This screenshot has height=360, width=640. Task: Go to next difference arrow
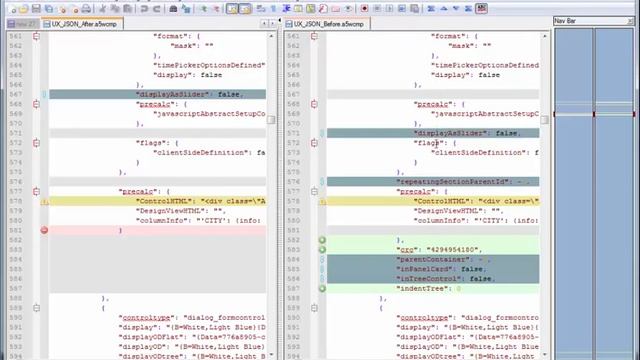pyautogui.click(x=456, y=9)
